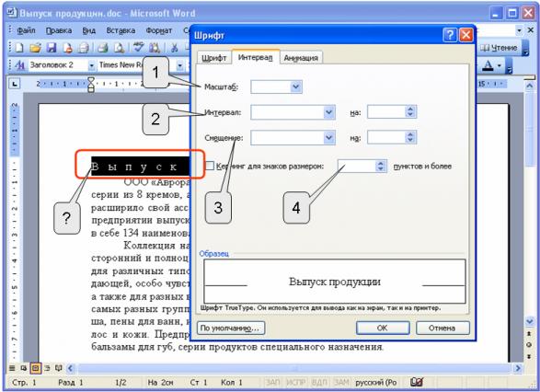Click the По умолчанию... button

[x=230, y=328]
